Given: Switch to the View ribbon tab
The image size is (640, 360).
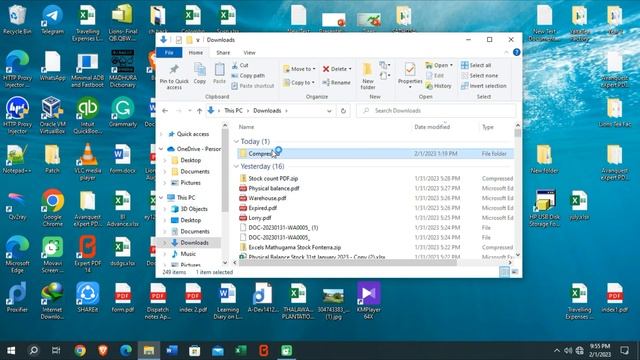Looking at the screenshot, I should pos(249,53).
